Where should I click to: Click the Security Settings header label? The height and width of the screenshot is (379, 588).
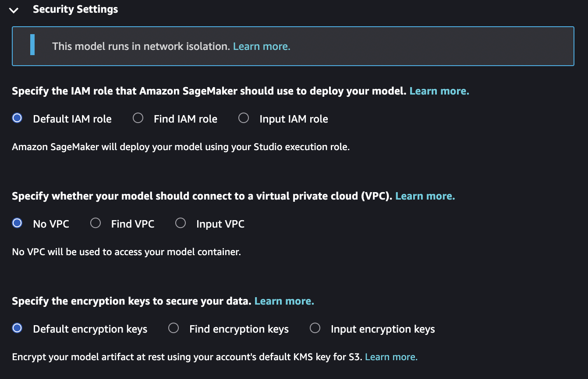[x=75, y=9]
